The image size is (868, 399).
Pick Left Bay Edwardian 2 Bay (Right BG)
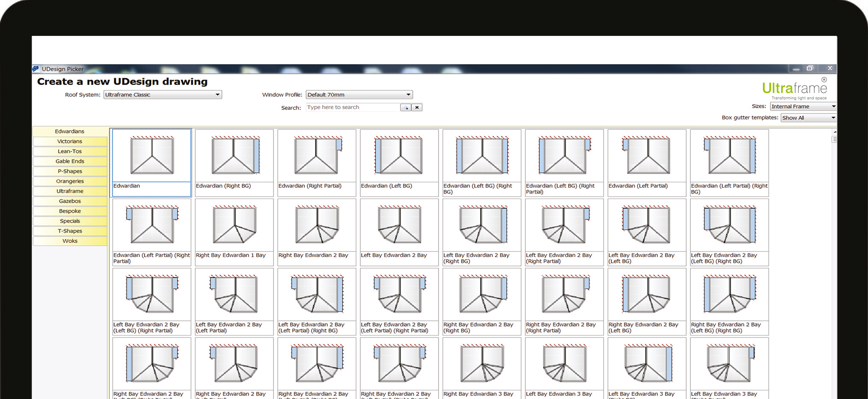tap(482, 232)
